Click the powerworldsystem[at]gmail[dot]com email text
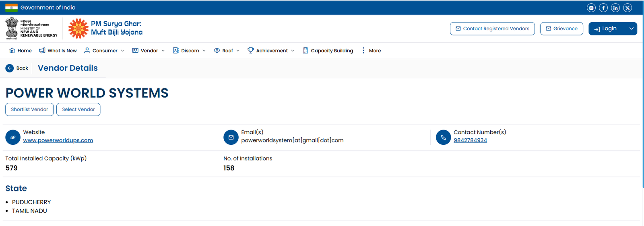 (292, 140)
